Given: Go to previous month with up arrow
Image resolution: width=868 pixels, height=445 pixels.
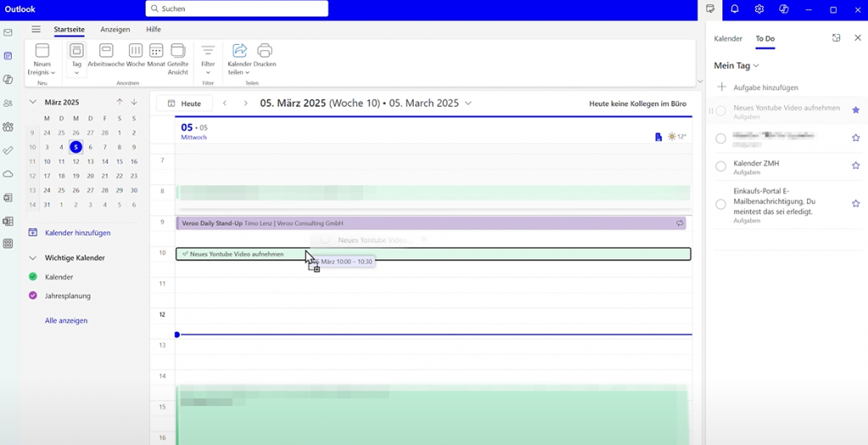Looking at the screenshot, I should [x=120, y=103].
